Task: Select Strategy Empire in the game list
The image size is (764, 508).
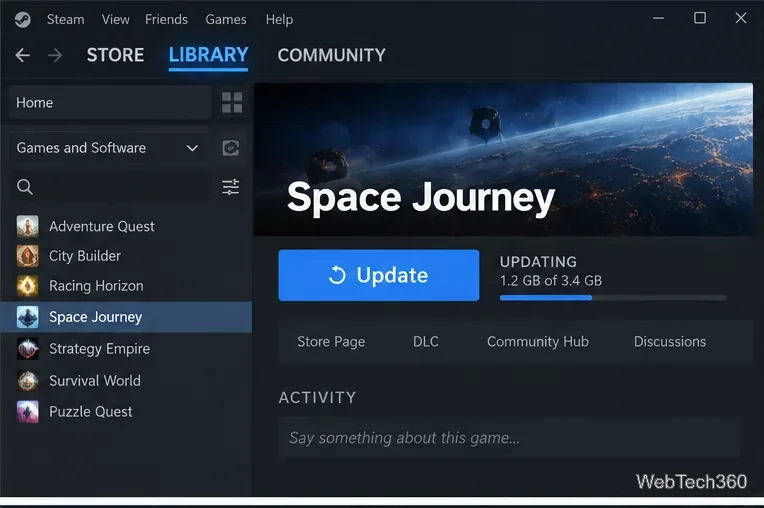Action: [x=126, y=349]
